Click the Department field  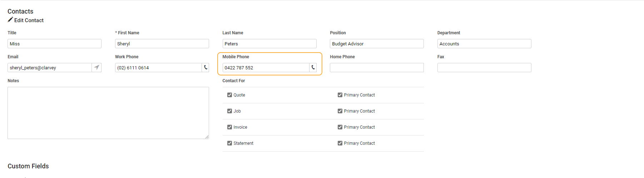[484, 44]
